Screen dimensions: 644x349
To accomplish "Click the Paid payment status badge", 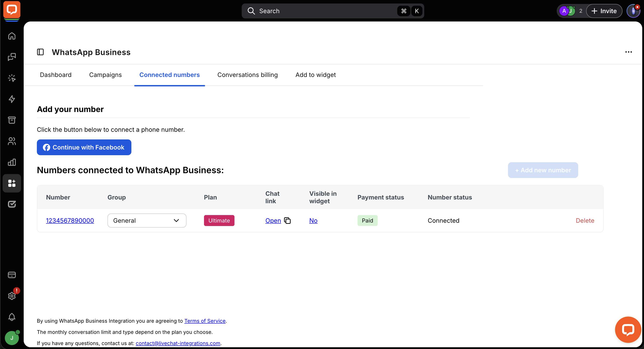I will point(367,221).
